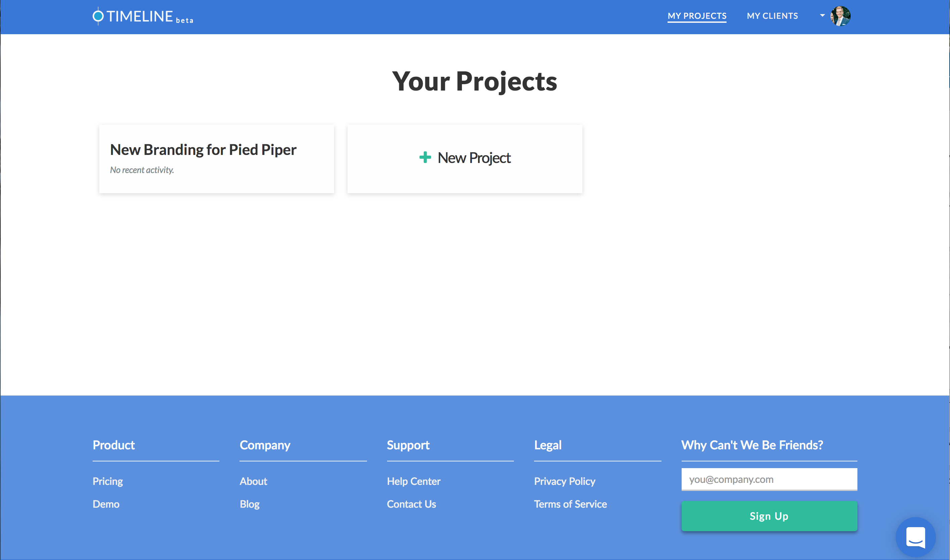Screen dimensions: 950x560
Task: Open the Privacy Policy link
Action: coord(565,482)
